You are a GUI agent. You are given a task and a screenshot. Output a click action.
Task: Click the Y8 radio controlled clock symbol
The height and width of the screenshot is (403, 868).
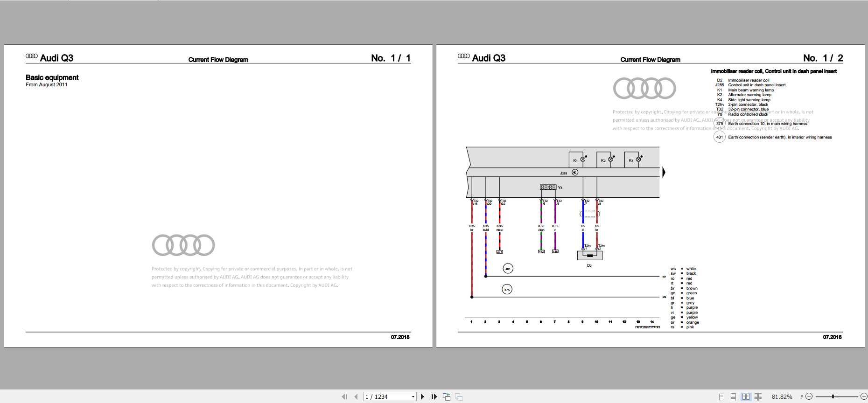[x=548, y=187]
